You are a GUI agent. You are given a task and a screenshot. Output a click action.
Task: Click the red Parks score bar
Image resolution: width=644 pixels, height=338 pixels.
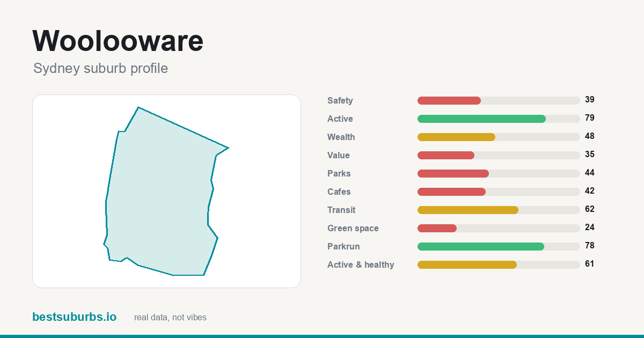pyautogui.click(x=453, y=173)
